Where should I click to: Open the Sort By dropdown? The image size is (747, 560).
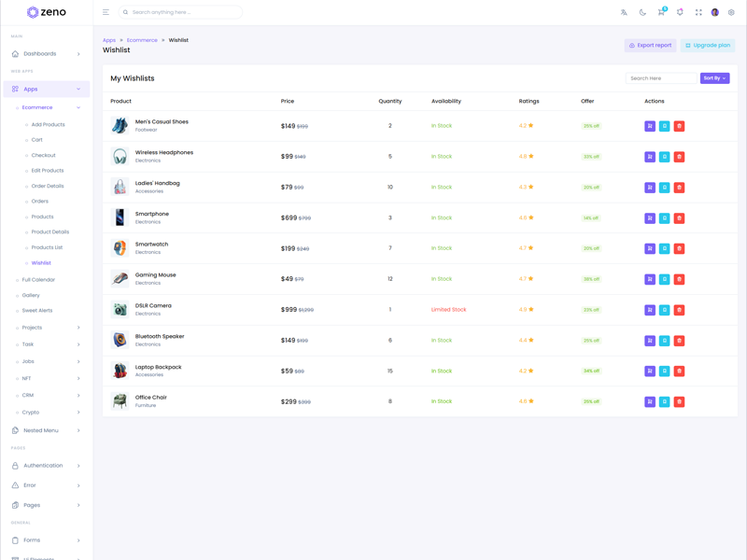pos(714,78)
